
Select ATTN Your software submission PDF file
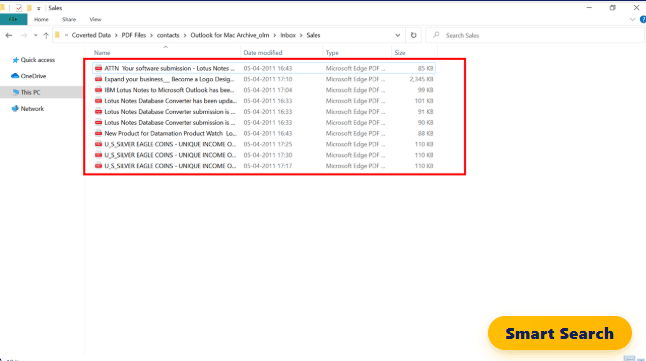[264, 68]
